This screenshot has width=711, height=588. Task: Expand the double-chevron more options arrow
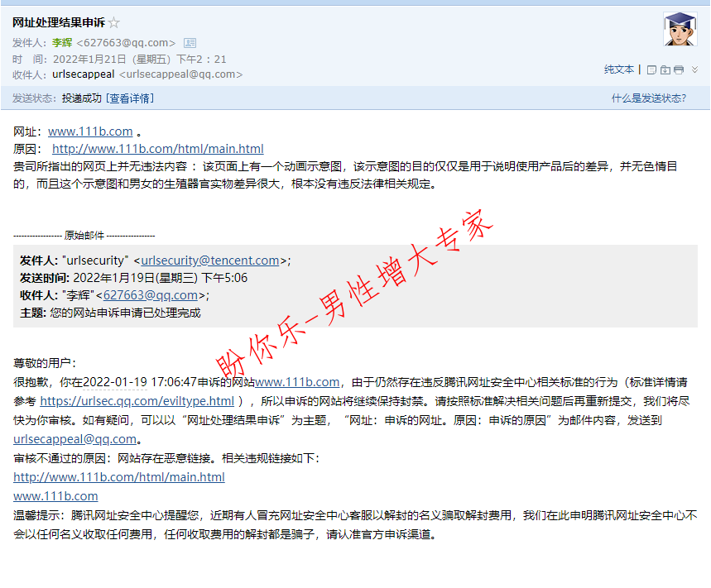(x=694, y=69)
